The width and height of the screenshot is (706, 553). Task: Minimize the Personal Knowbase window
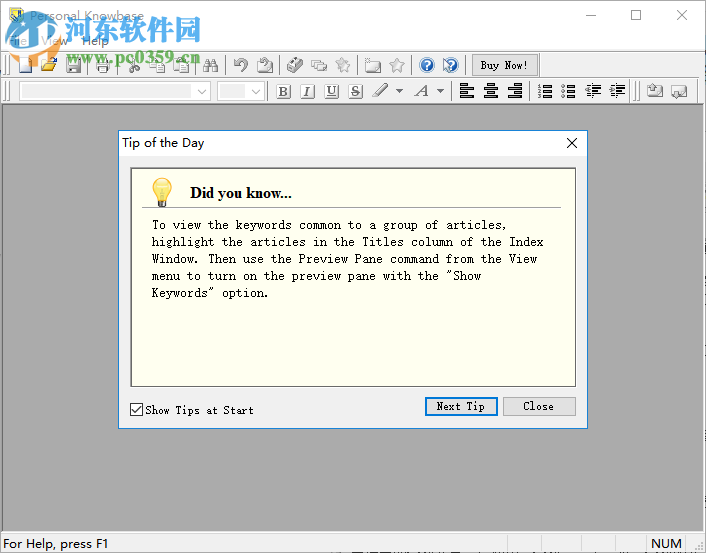591,15
